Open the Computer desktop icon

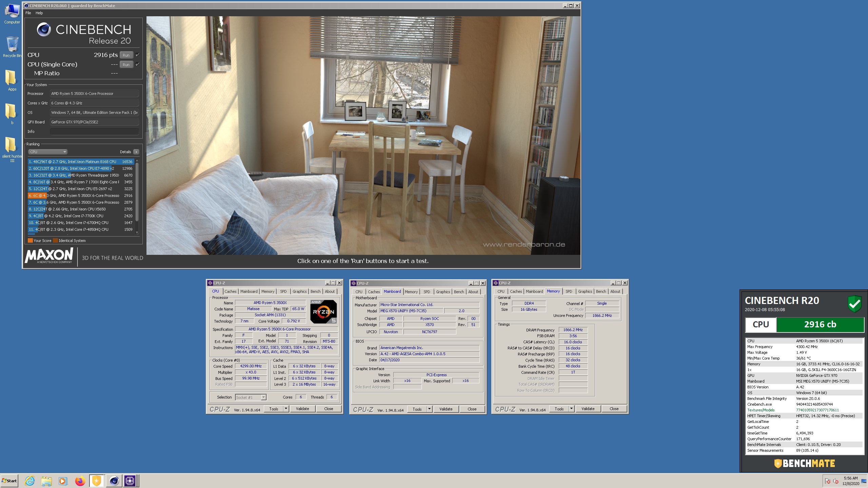pos(12,14)
